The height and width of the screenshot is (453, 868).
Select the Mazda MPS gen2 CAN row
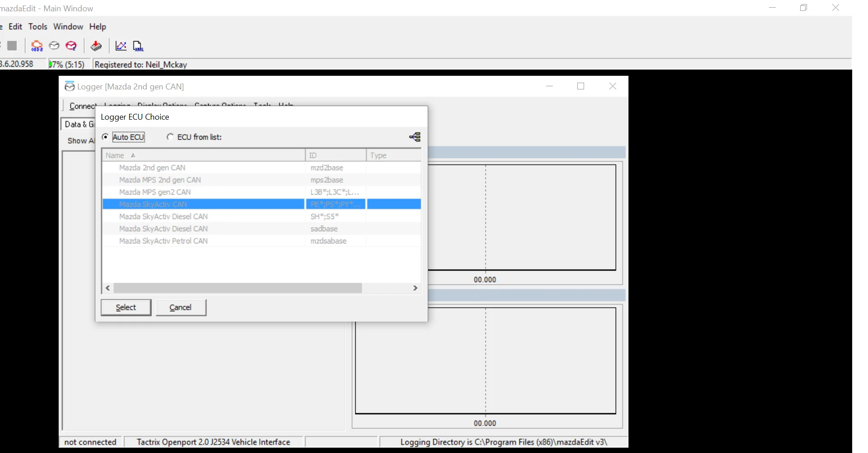click(x=262, y=192)
